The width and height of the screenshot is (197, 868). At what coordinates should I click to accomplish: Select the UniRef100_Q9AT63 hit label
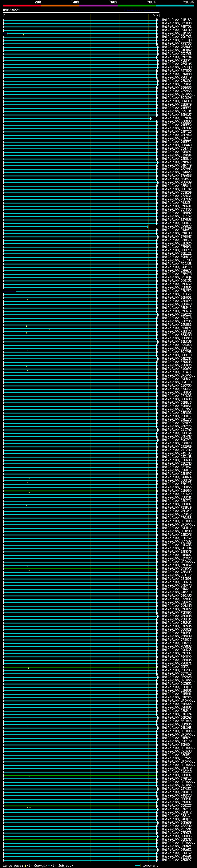pos(176,37)
